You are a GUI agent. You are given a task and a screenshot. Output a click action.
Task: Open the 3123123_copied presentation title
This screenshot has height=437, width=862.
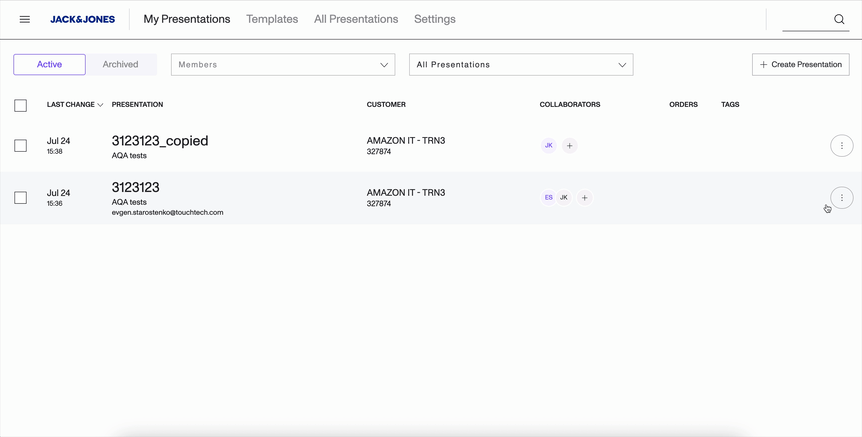[x=160, y=141]
